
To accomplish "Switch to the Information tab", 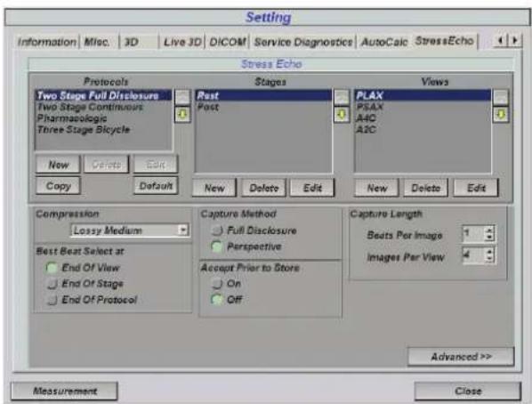I will pos(47,42).
